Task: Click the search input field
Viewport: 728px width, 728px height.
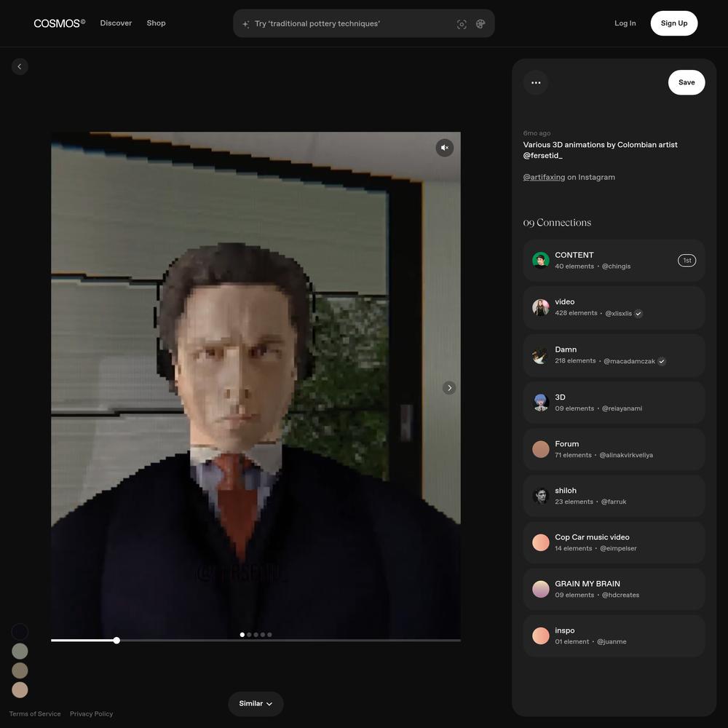Action: (x=363, y=24)
